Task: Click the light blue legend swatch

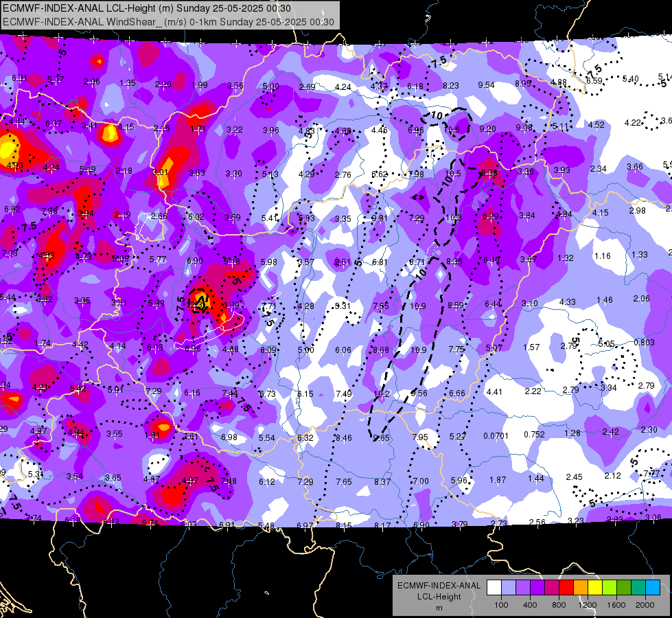Action: [653, 587]
